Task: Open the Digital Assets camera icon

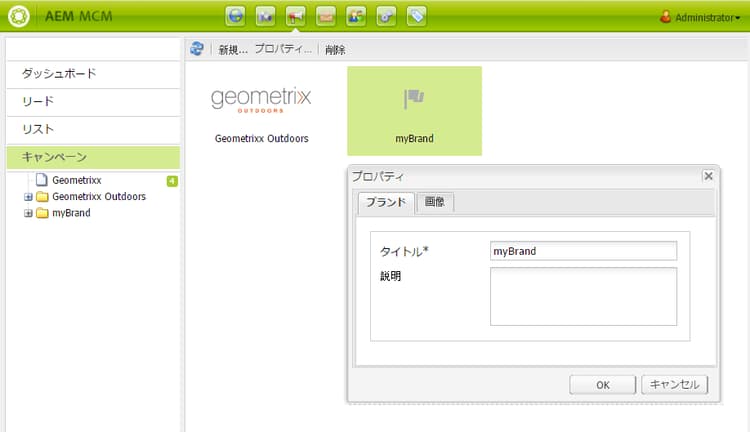Action: pos(265,16)
